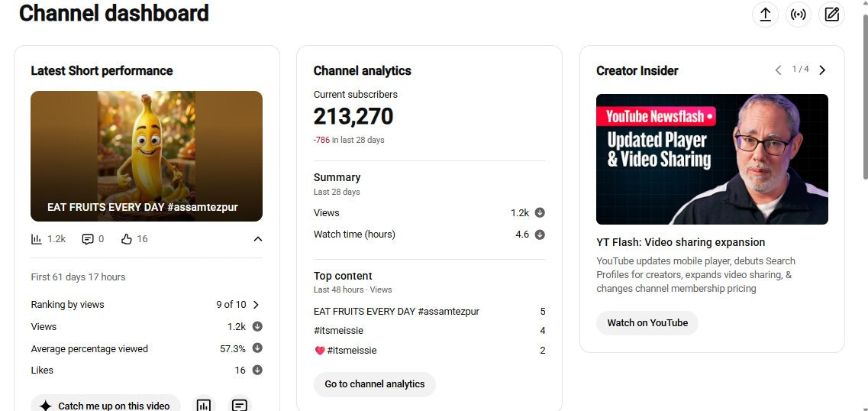Screen dimensions: 868x411
Task: Click the Top content heading
Action: [343, 276]
